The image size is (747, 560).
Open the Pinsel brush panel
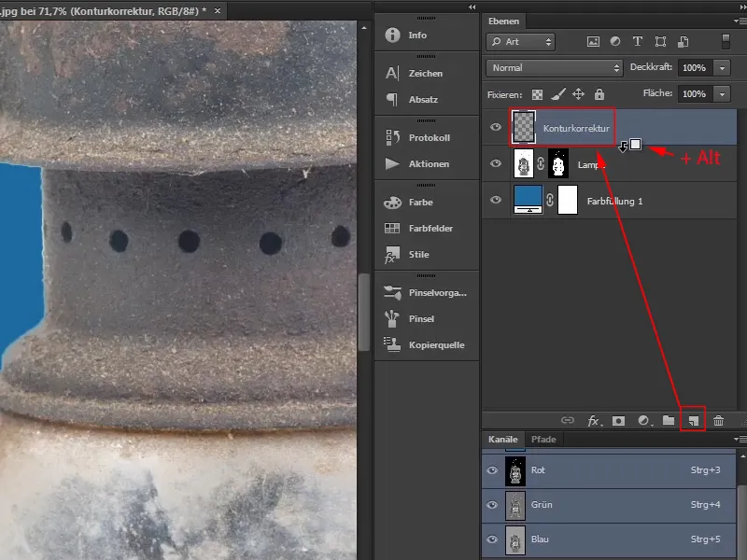[x=409, y=318]
